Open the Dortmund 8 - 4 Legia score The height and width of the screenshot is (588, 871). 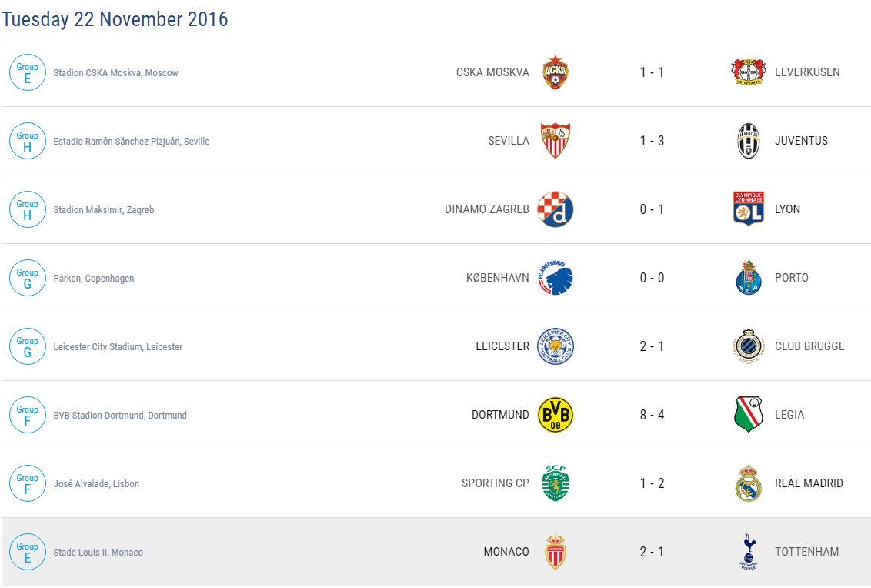point(652,415)
